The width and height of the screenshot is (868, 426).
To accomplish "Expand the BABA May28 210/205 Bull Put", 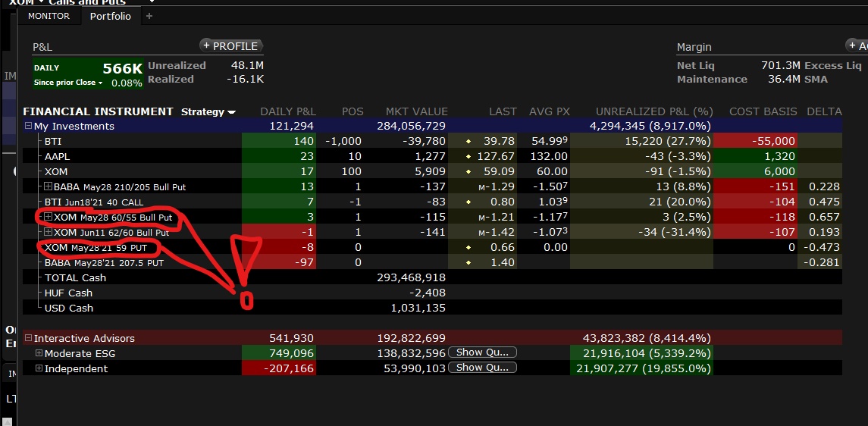I will click(49, 186).
